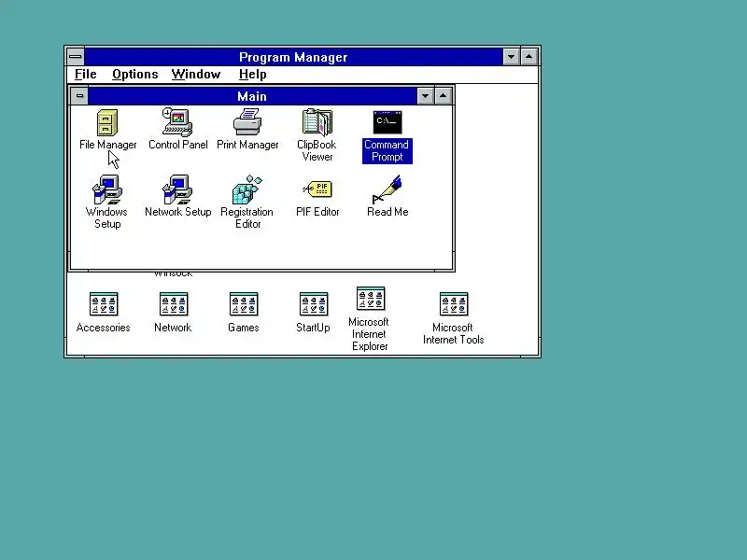Click the Registration Editor label text
The image size is (747, 560).
click(247, 217)
